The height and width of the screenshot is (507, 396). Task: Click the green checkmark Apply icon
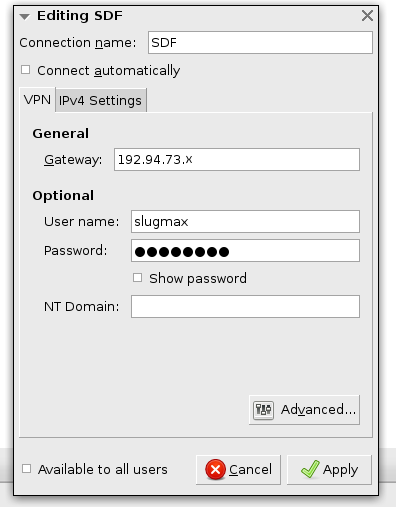pyautogui.click(x=310, y=469)
